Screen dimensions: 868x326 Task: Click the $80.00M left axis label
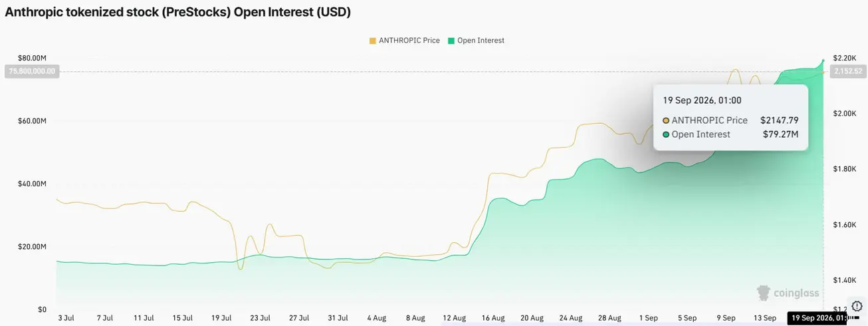tap(33, 59)
